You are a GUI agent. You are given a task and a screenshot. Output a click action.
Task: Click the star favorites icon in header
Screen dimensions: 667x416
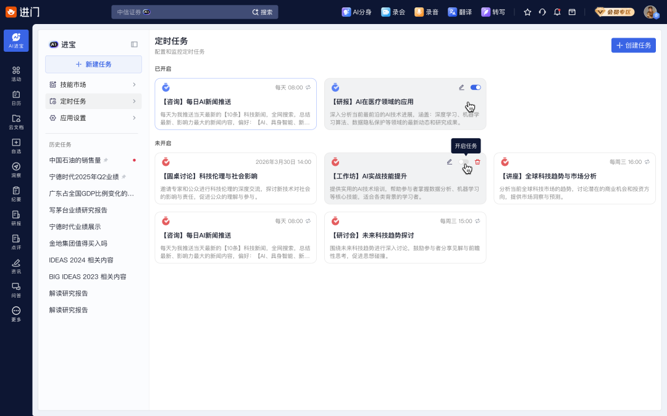(x=527, y=13)
